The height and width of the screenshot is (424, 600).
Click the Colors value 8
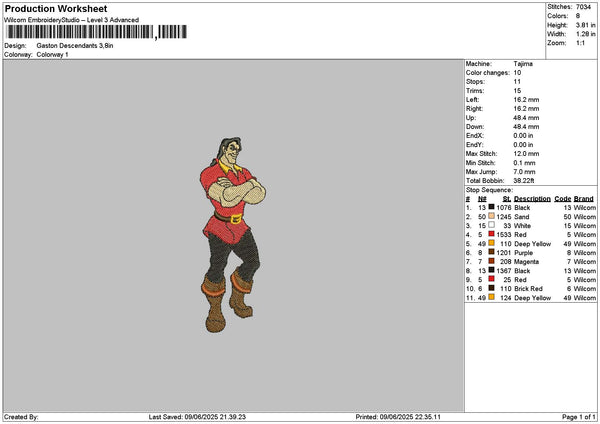(x=578, y=16)
